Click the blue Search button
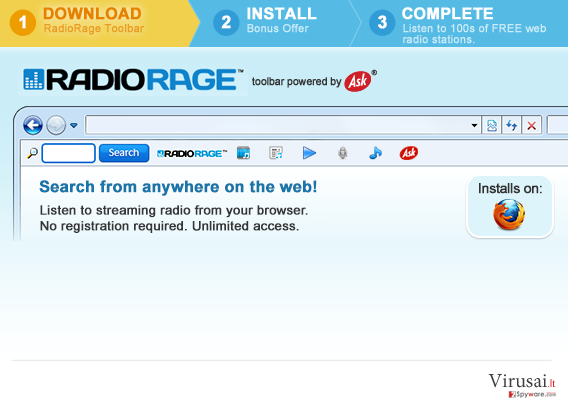Image resolution: width=568 pixels, height=406 pixels. point(124,153)
